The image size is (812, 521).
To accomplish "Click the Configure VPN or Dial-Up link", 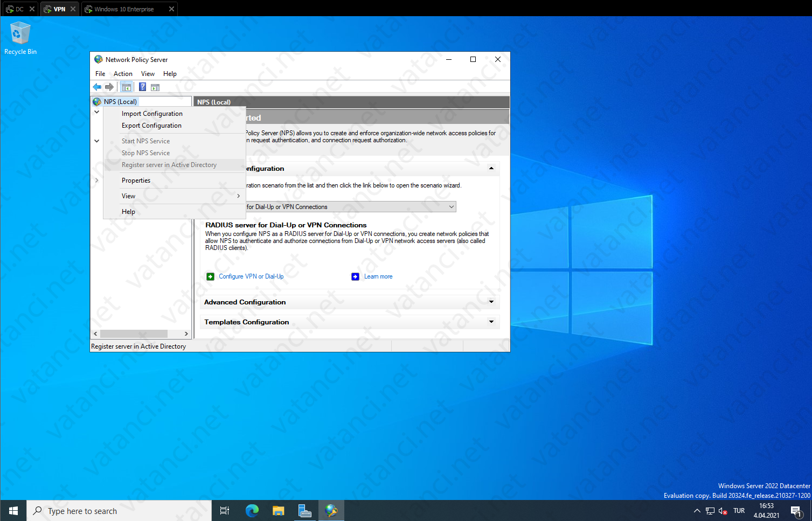I will click(251, 276).
